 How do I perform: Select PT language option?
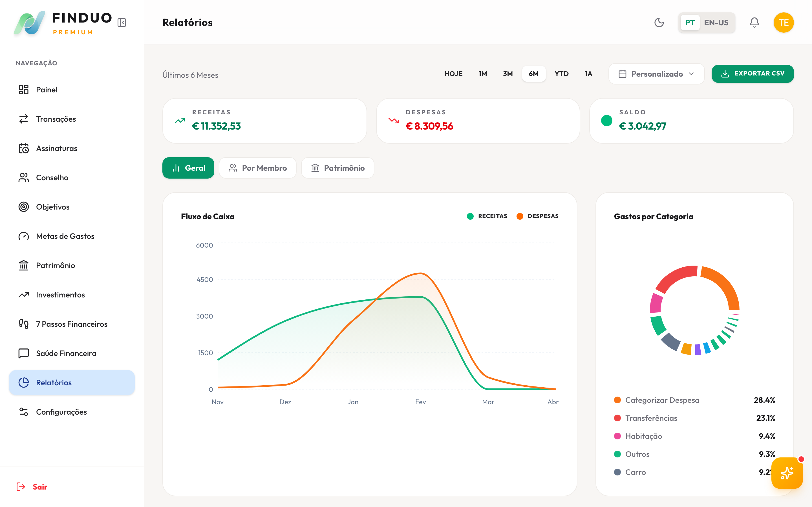[690, 23]
